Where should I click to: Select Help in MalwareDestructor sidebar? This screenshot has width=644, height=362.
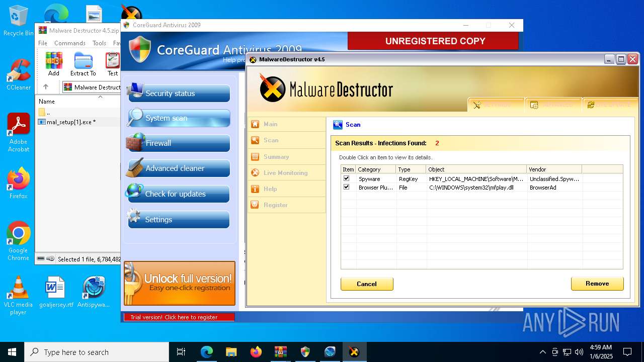pyautogui.click(x=286, y=189)
